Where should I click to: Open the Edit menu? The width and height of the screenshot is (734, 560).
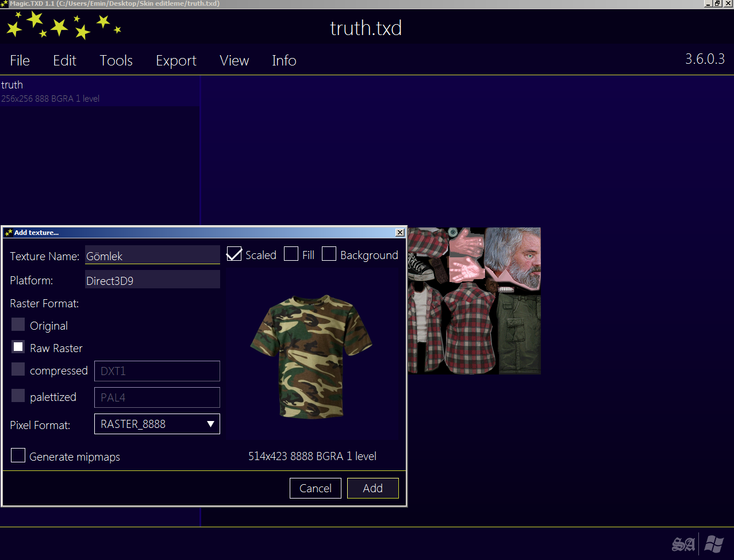click(x=64, y=60)
